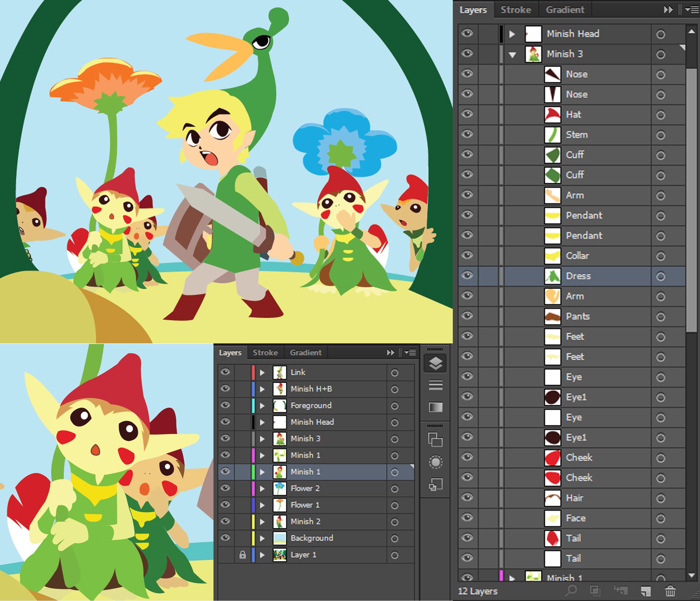The width and height of the screenshot is (700, 601).
Task: Switch to Stroke tab in the 12 Layers panel
Action: [x=516, y=10]
